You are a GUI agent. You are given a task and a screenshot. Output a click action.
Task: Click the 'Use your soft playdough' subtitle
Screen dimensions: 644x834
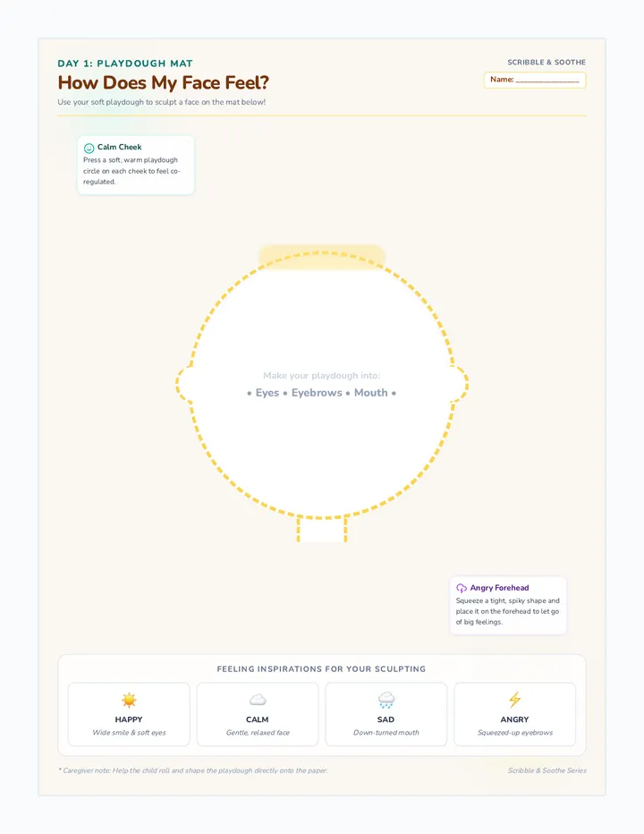(x=161, y=102)
